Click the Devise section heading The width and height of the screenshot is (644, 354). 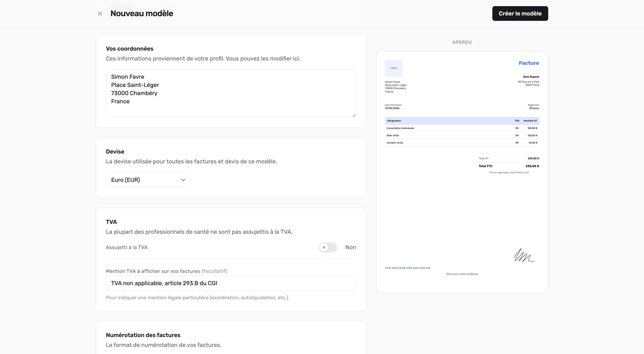click(x=115, y=152)
